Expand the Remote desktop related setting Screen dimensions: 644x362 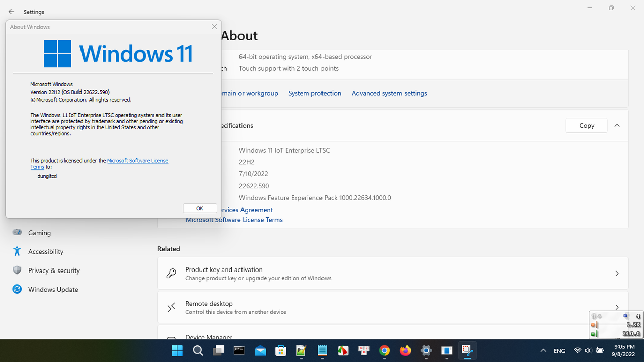617,307
